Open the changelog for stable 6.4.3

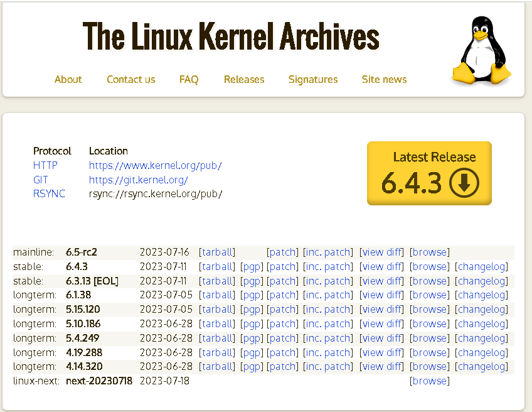pyautogui.click(x=481, y=267)
